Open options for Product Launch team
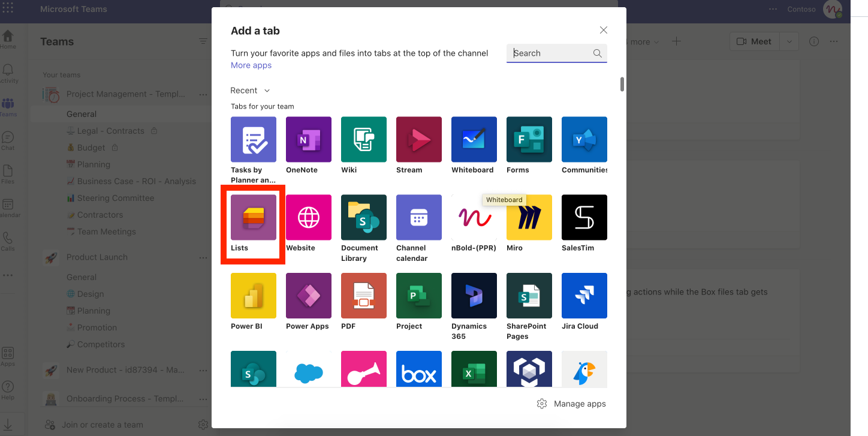This screenshot has height=436, width=868. pyautogui.click(x=203, y=257)
